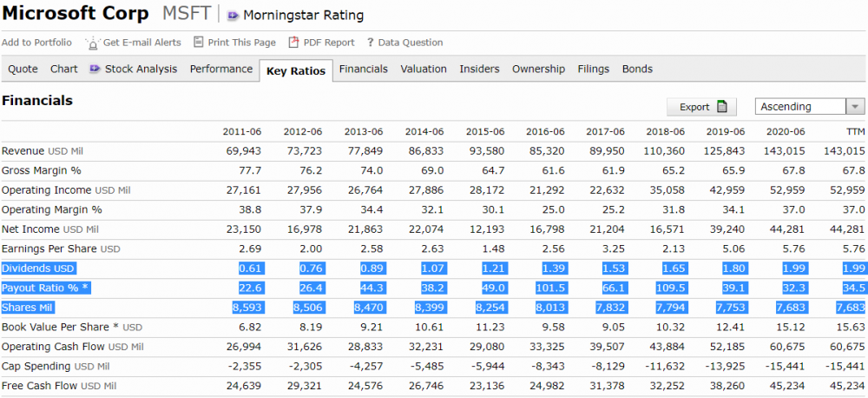868x398 pixels.
Task: Open the Bonds tab
Action: 637,69
